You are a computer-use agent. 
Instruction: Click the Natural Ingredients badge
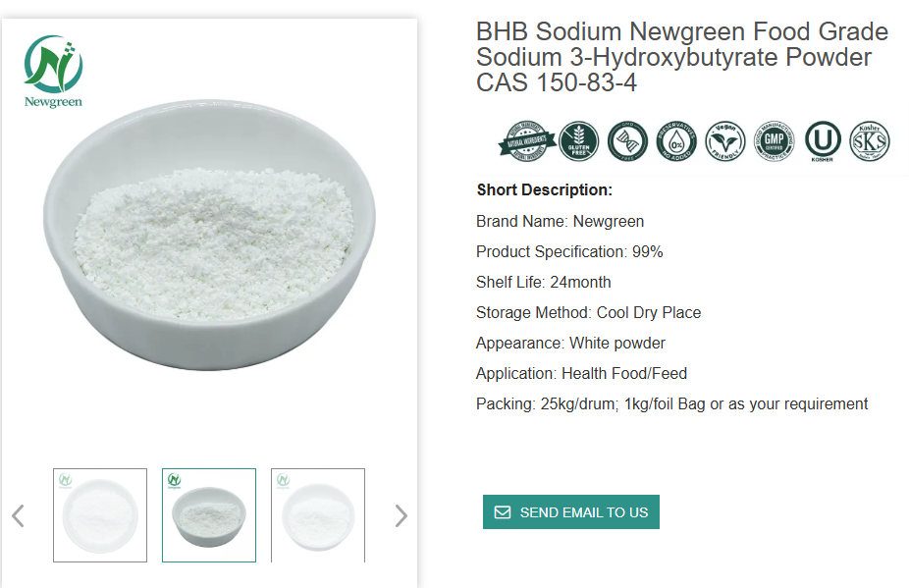point(525,142)
